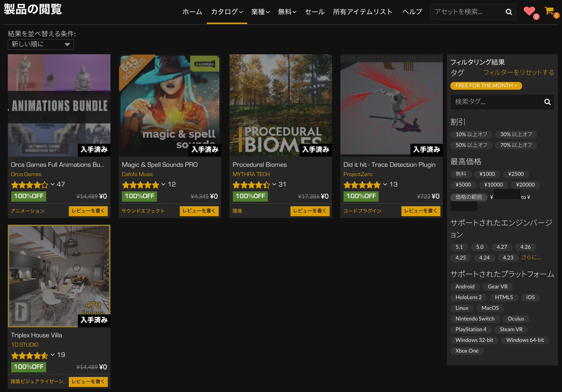Open the sort order 新しい順に dropdown
The height and width of the screenshot is (392, 562).
point(41,44)
